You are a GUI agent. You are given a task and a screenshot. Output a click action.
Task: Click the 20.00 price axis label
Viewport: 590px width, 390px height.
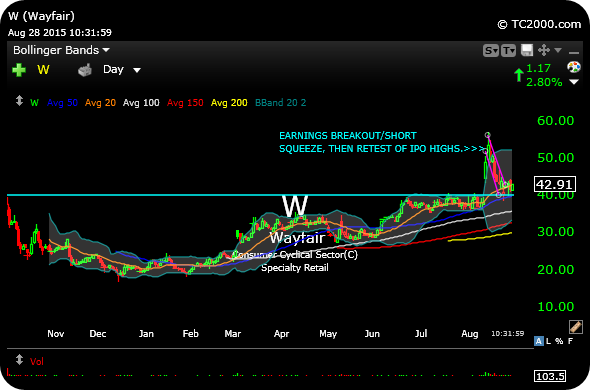(555, 270)
